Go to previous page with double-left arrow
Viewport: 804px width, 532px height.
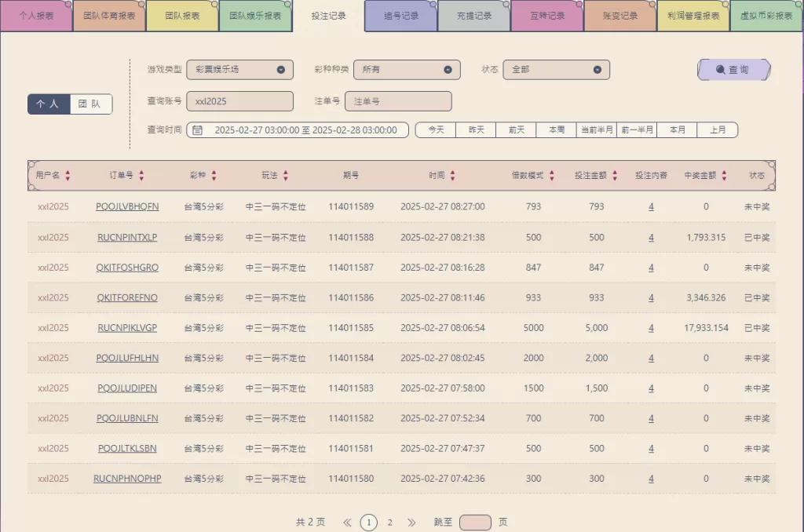pyautogui.click(x=347, y=523)
